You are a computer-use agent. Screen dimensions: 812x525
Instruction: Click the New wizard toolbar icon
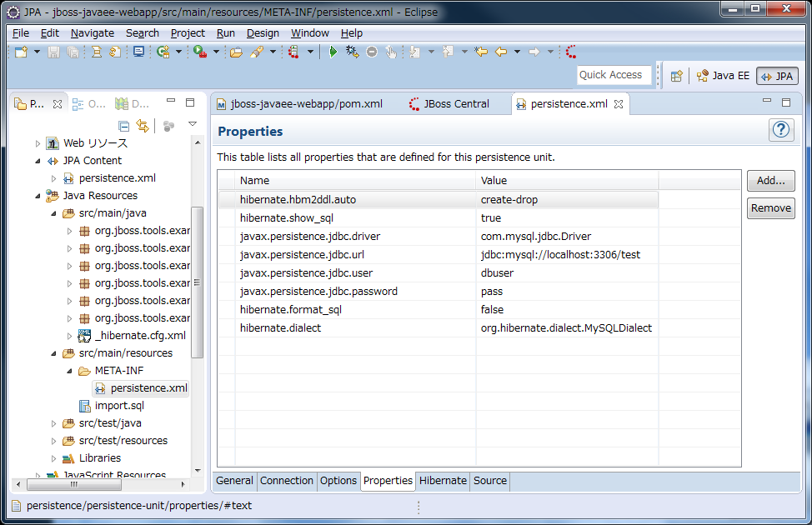click(21, 52)
